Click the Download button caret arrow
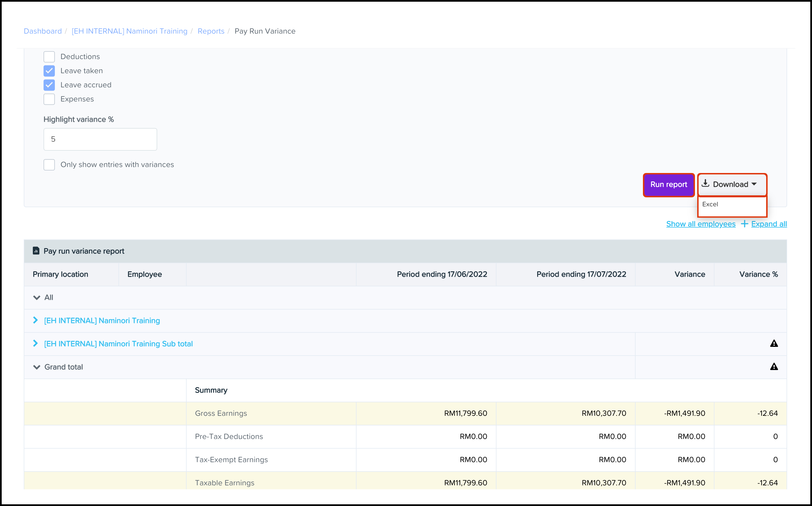 pos(754,184)
